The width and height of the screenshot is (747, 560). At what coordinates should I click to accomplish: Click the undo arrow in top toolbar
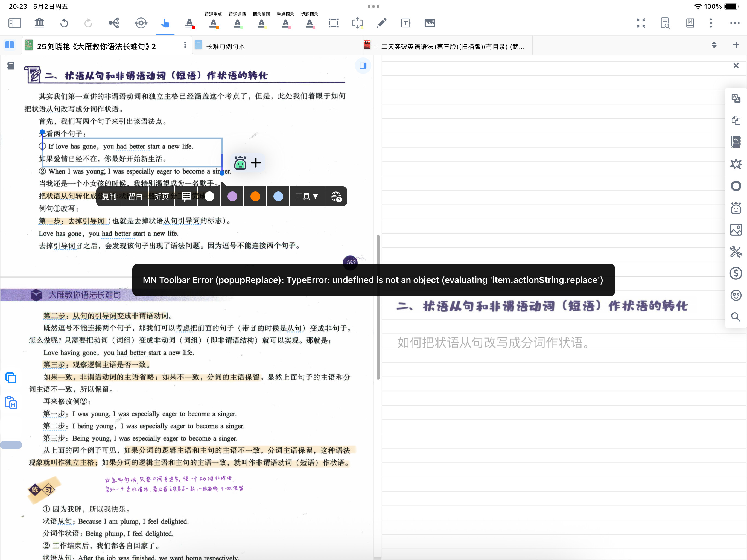click(x=64, y=23)
